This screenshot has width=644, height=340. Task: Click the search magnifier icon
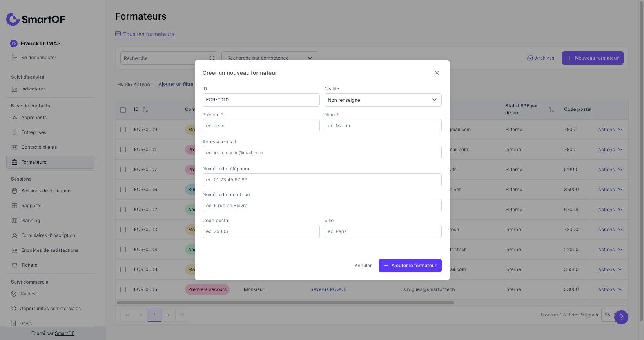[x=212, y=58]
